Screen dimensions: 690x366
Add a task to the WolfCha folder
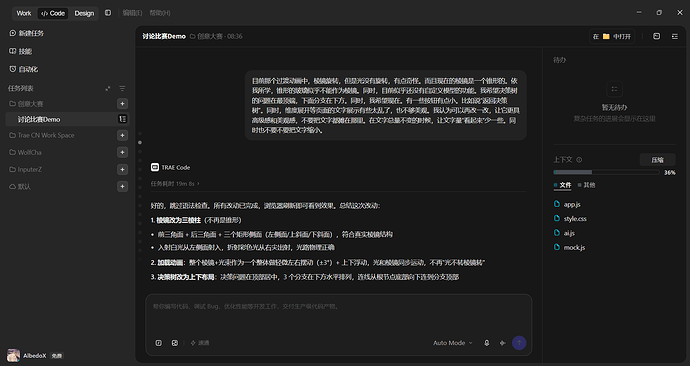[122, 152]
